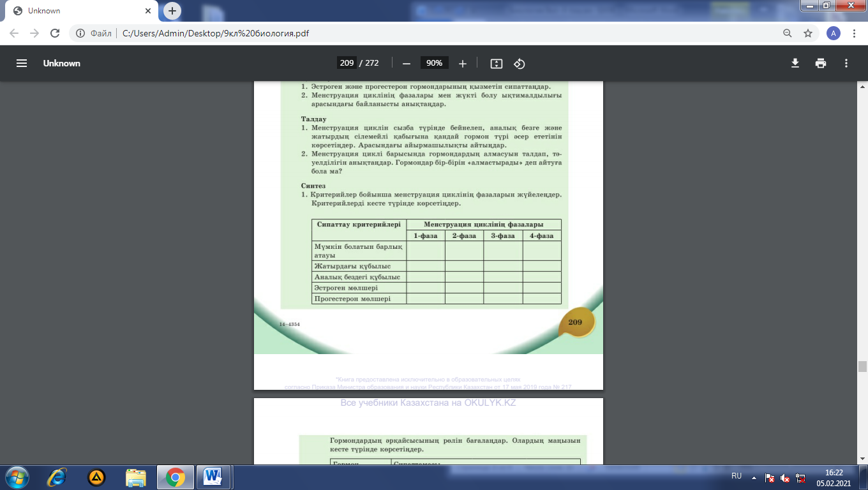Click the gold 209 page number badge
The width and height of the screenshot is (868, 490).
click(576, 322)
